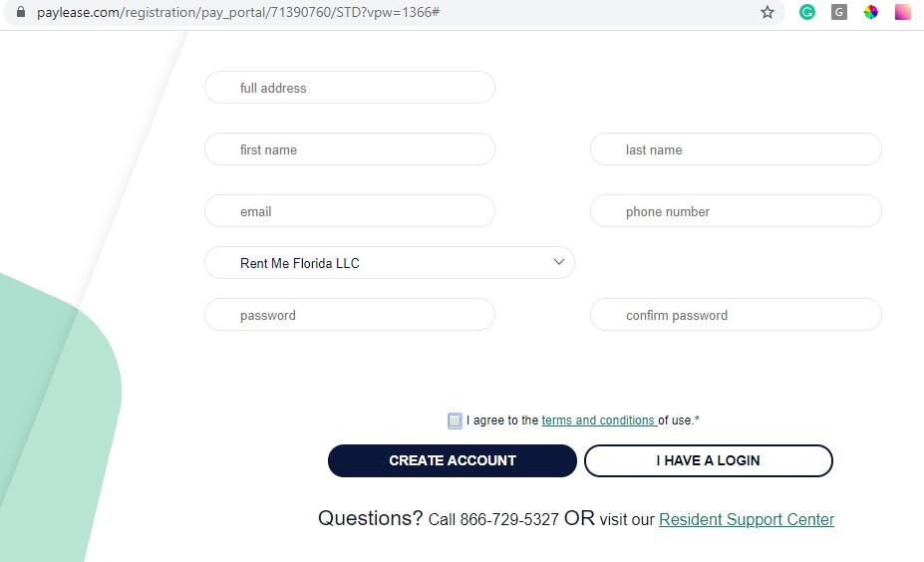
Task: Click the gray G extension icon
Action: tap(839, 12)
